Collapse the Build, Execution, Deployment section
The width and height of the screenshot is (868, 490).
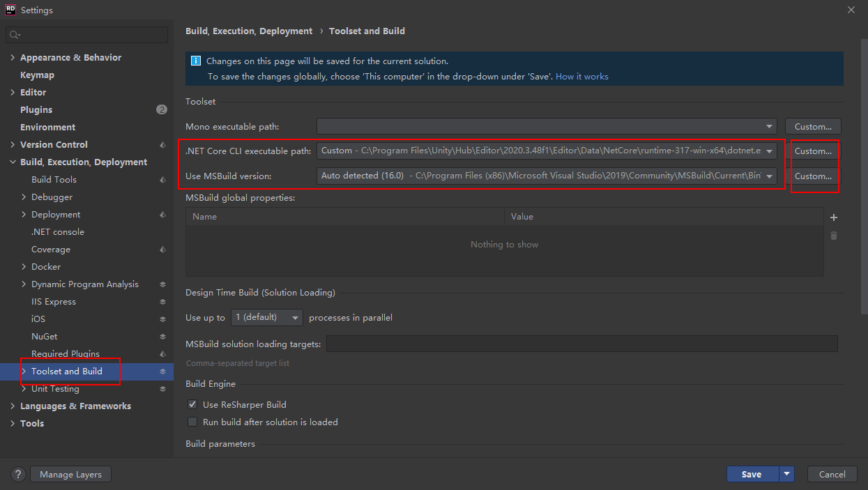click(13, 162)
